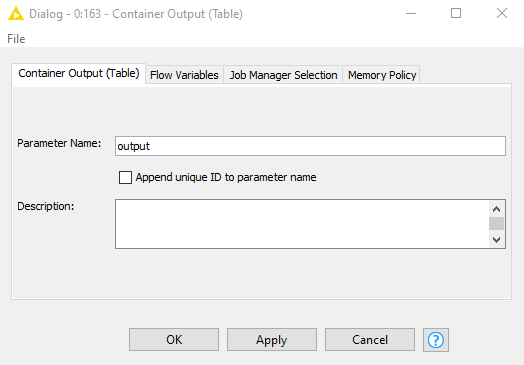The width and height of the screenshot is (524, 365).
Task: Focus the Parameter Name input field
Action: (310, 146)
